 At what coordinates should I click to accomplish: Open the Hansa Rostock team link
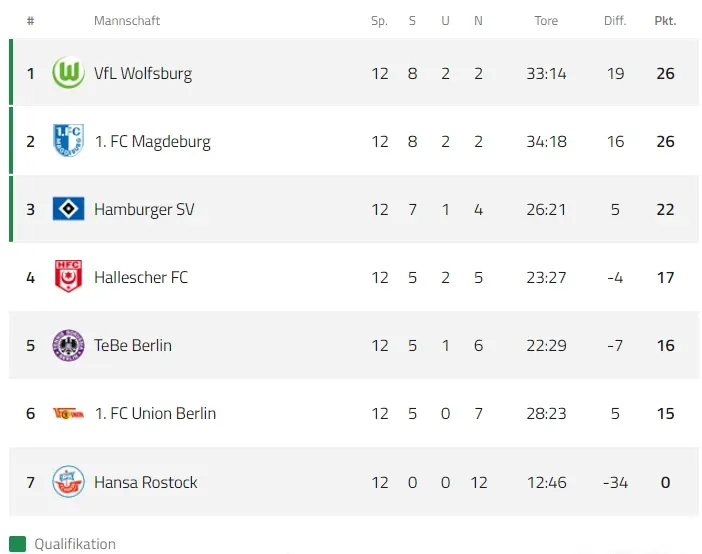pyautogui.click(x=146, y=482)
